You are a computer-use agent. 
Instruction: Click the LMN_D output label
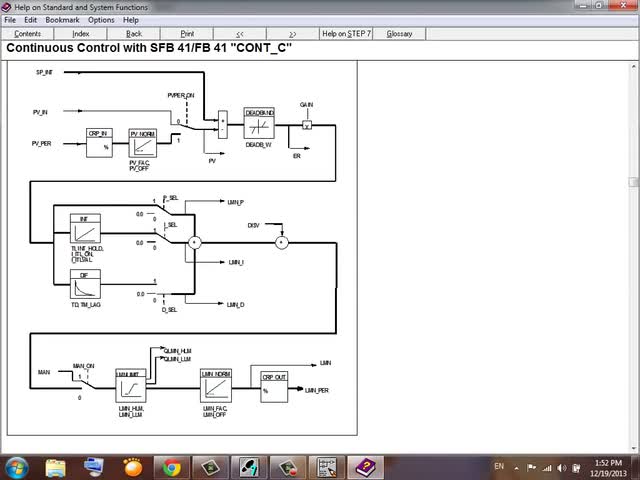[236, 305]
